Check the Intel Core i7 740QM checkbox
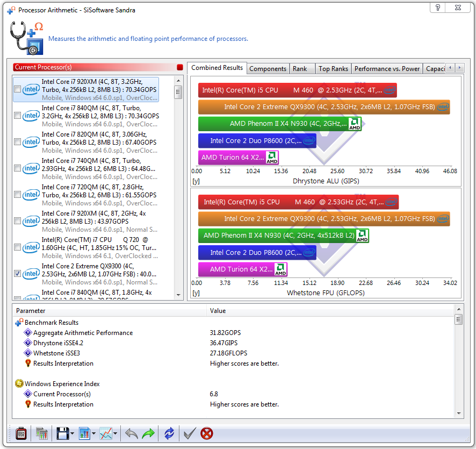The image size is (476, 449). [18, 168]
